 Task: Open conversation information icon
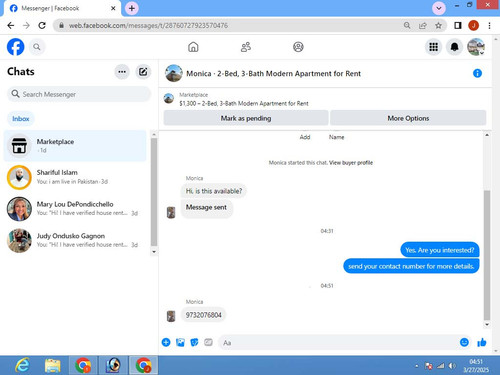477,73
